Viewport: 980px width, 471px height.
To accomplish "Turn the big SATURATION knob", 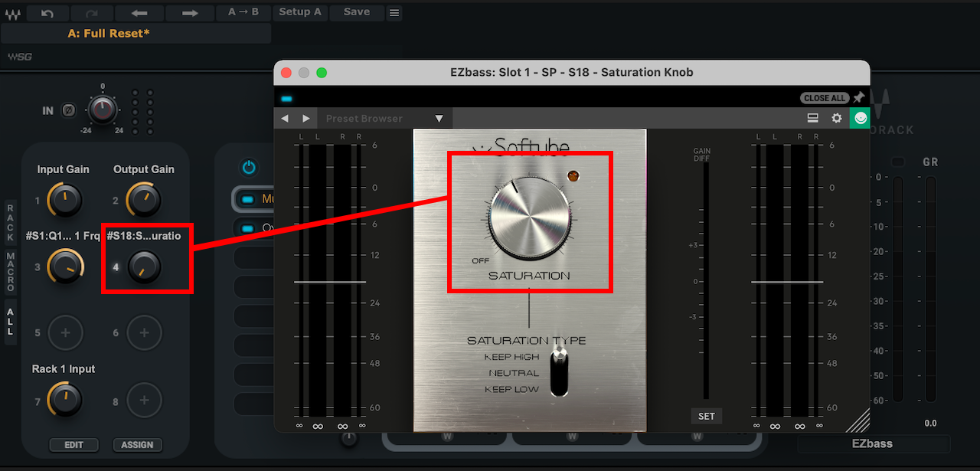I will coord(530,220).
